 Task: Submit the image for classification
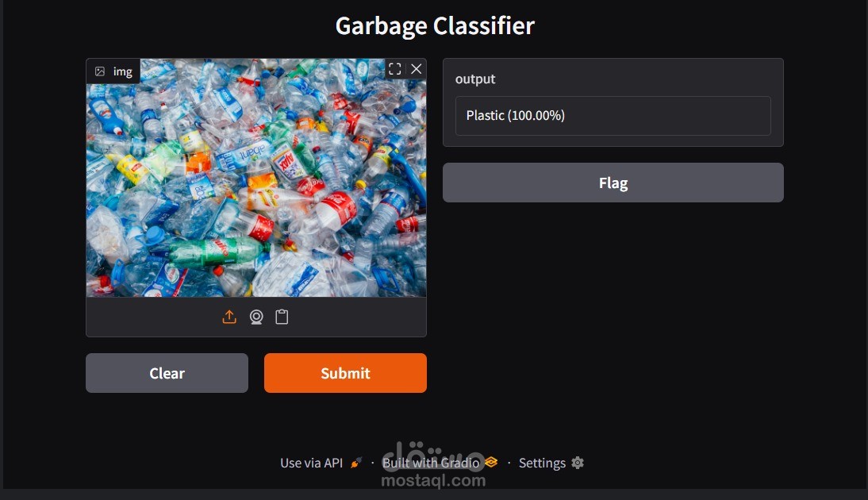345,373
